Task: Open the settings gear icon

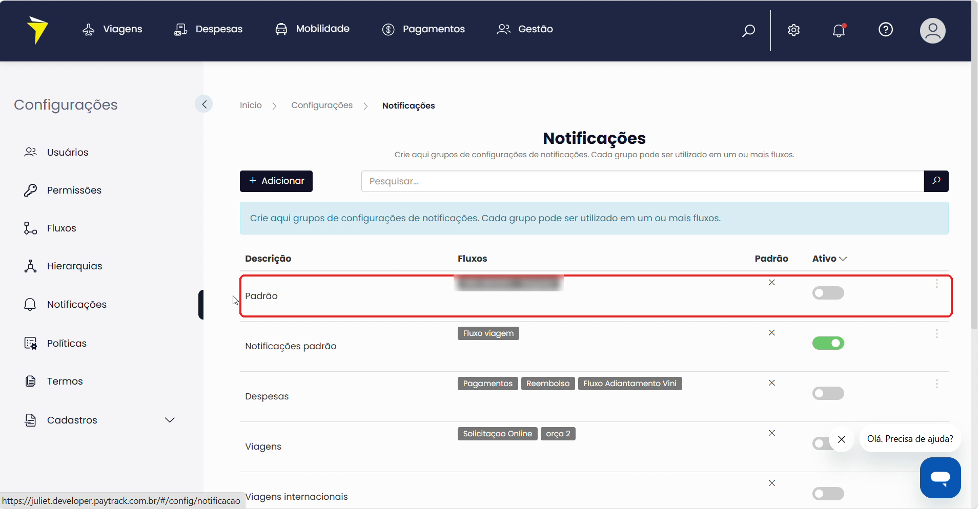Action: coord(793,30)
